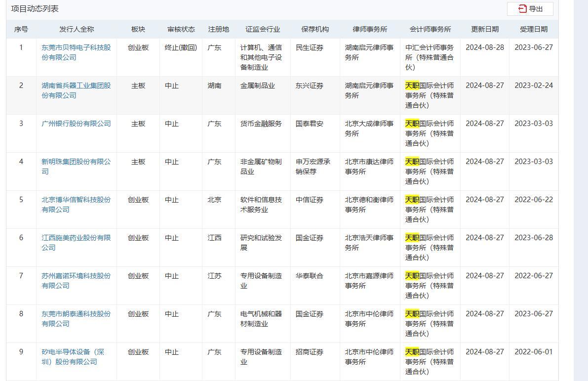
Task: Click the 证监会行业 column header
Action: coord(263,29)
